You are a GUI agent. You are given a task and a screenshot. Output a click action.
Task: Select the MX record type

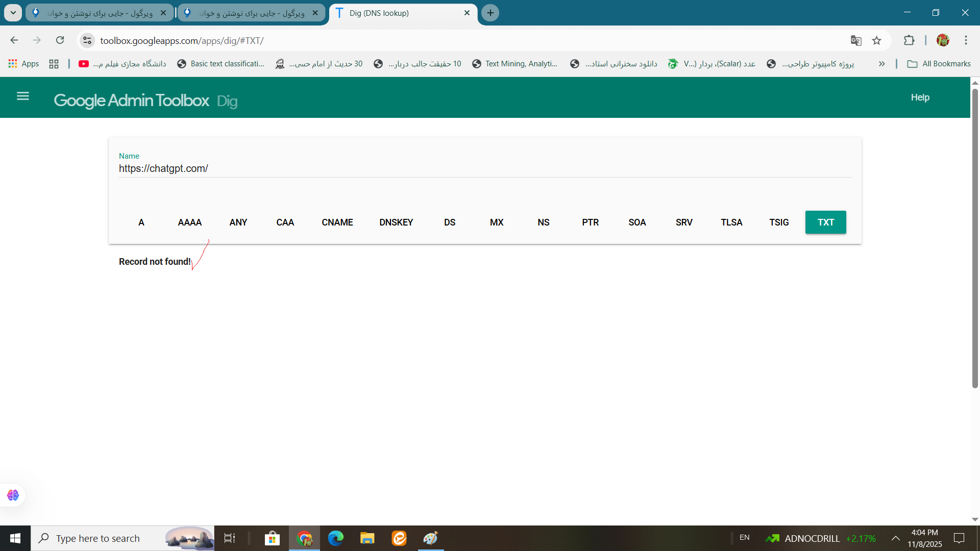coord(496,222)
